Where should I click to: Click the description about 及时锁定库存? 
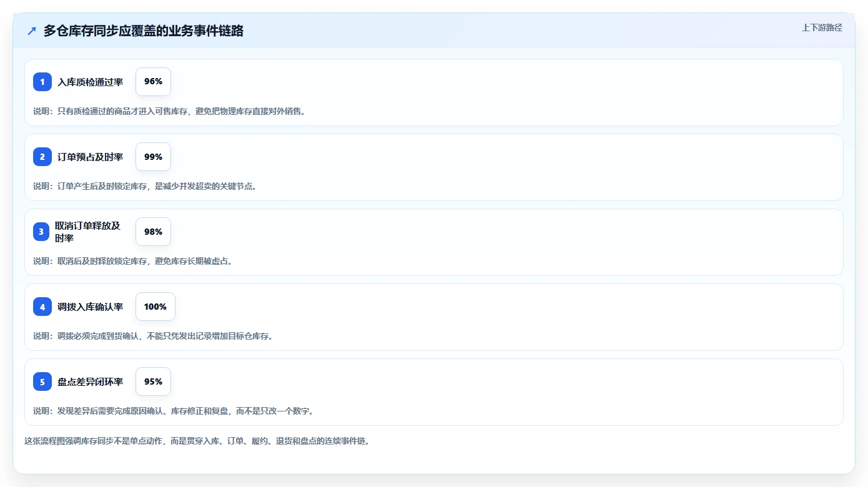coord(145,186)
